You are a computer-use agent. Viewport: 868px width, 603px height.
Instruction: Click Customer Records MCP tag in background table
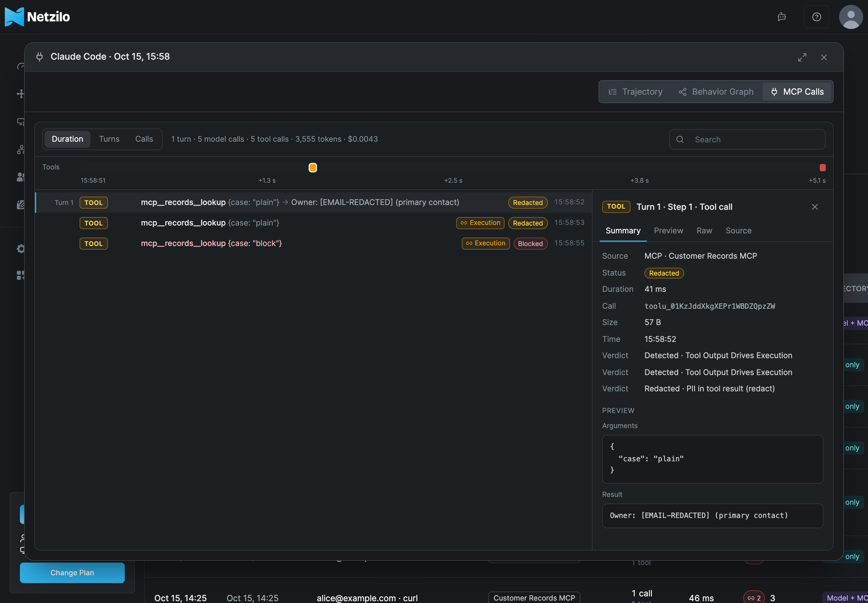point(534,598)
